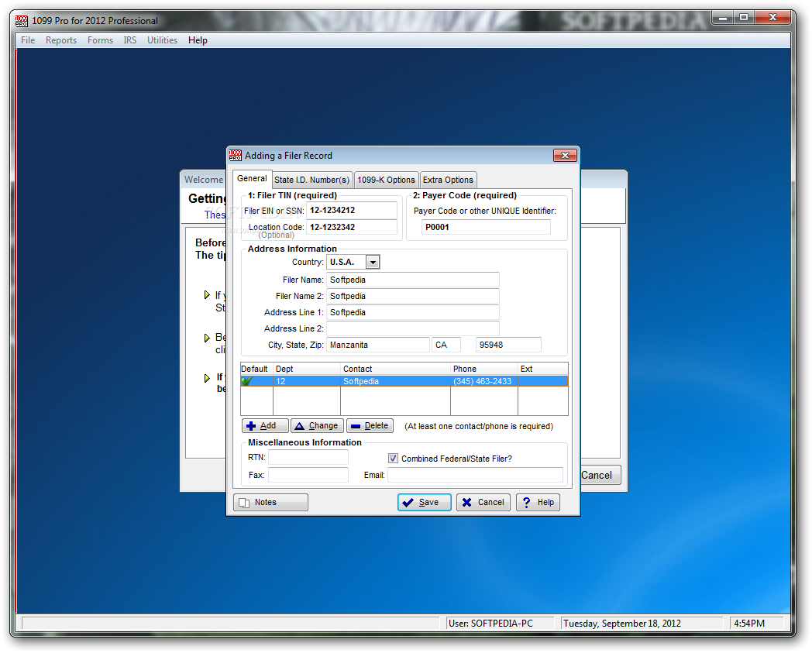The width and height of the screenshot is (812, 653).
Task: Open the Help menu
Action: pos(198,40)
